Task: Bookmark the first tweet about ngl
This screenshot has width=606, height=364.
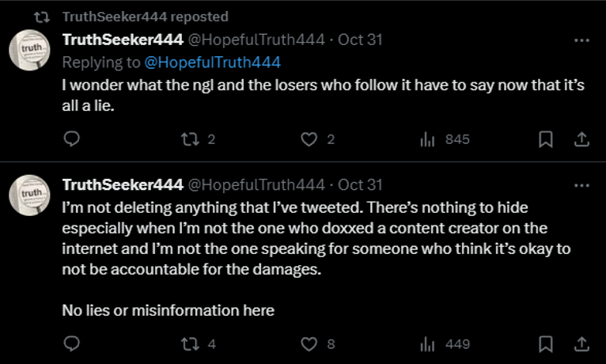Action: (545, 139)
